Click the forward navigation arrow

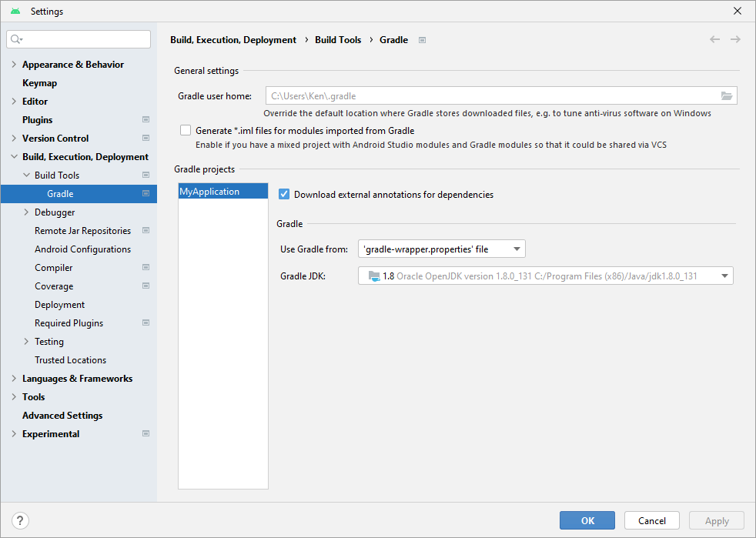735,39
